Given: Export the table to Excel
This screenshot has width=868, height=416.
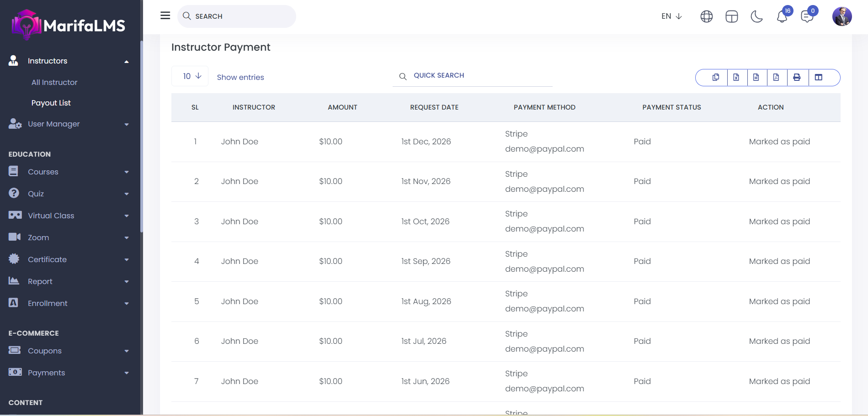Looking at the screenshot, I should 736,78.
